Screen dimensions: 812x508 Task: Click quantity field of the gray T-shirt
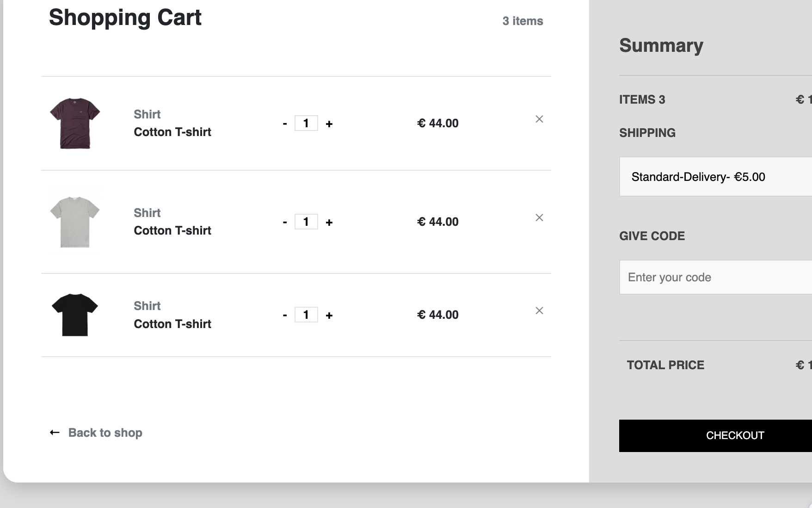(x=306, y=222)
